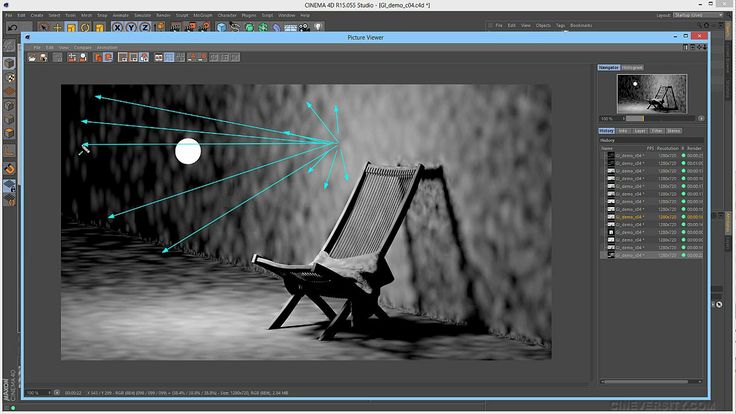Viewport: 736px width, 414px height.
Task: Click Texture mode checkered icon
Action: point(9,77)
